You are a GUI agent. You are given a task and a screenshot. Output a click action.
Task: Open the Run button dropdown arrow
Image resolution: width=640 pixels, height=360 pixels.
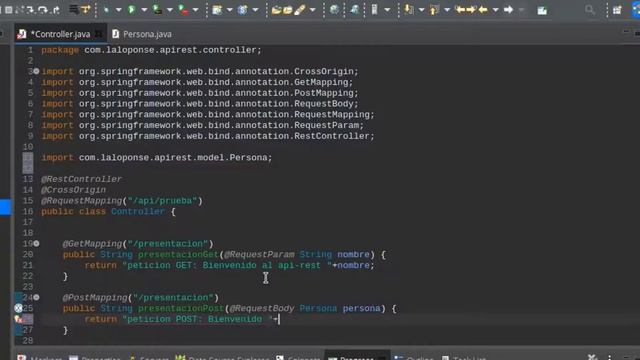pos(144,10)
